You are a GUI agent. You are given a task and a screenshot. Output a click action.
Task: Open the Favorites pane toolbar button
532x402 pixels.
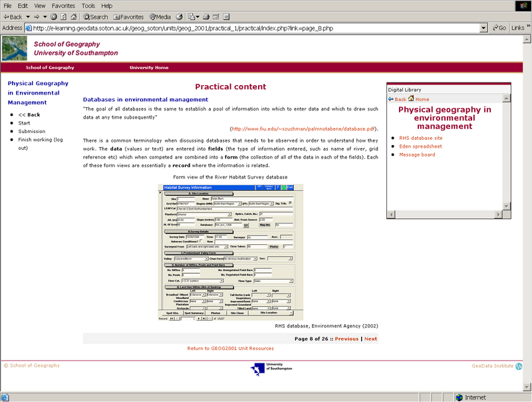pyautogui.click(x=128, y=17)
